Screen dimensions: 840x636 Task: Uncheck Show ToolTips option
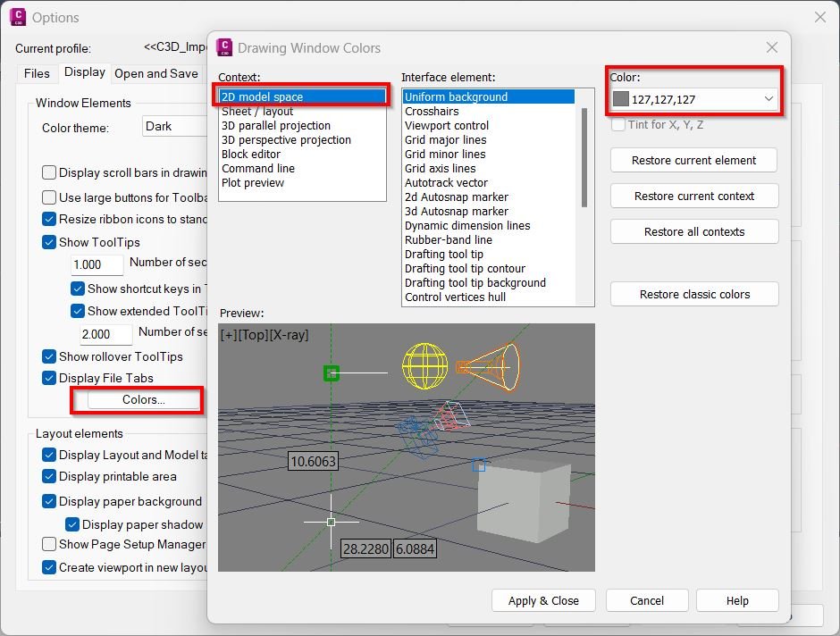coord(50,242)
